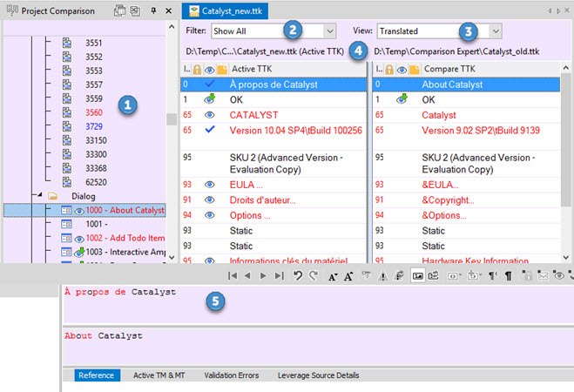Screen dimensions: 574x392
Task: Increase font size icon
Action: (x=348, y=276)
